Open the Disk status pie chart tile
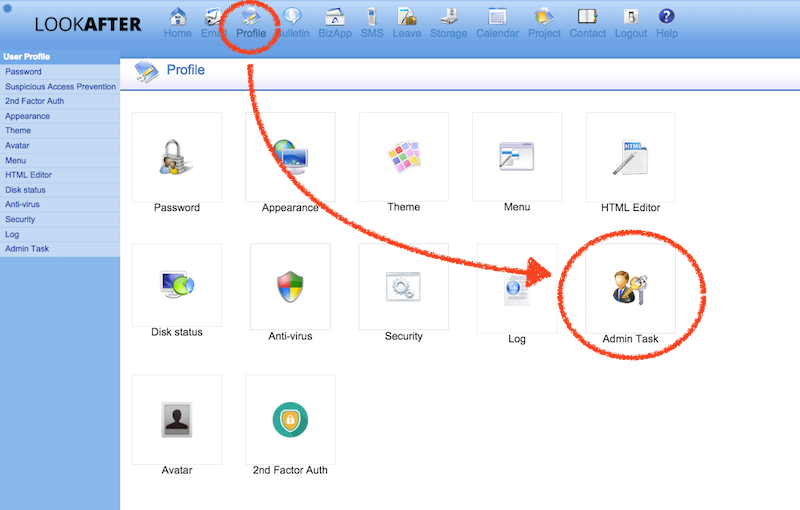Viewport: 800px width, 510px height. (177, 285)
